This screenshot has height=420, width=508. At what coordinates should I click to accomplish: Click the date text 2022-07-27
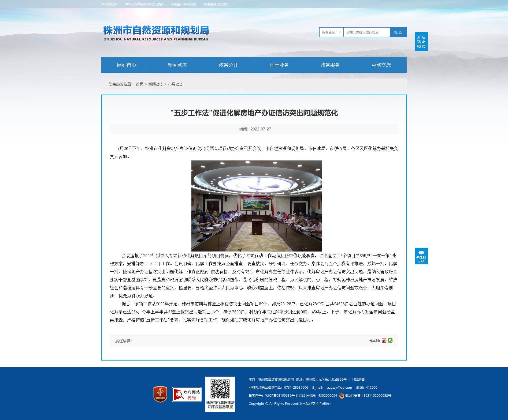[x=261, y=129]
